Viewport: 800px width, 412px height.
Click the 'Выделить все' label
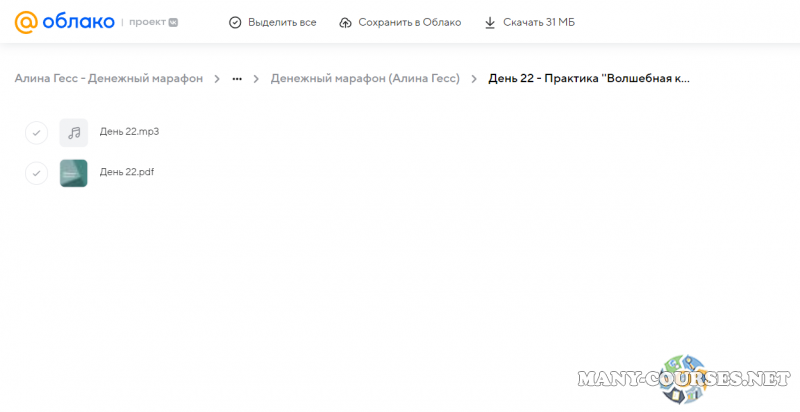point(282,22)
